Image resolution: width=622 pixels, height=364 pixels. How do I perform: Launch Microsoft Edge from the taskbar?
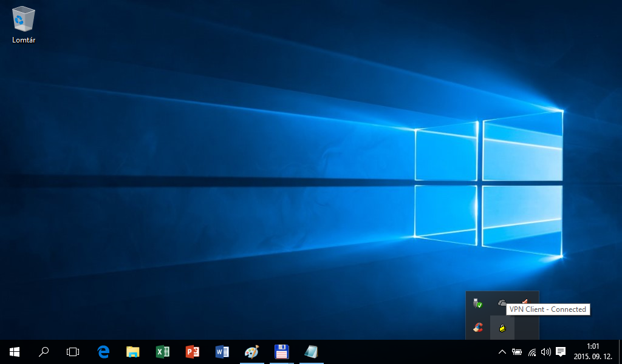[x=103, y=352]
